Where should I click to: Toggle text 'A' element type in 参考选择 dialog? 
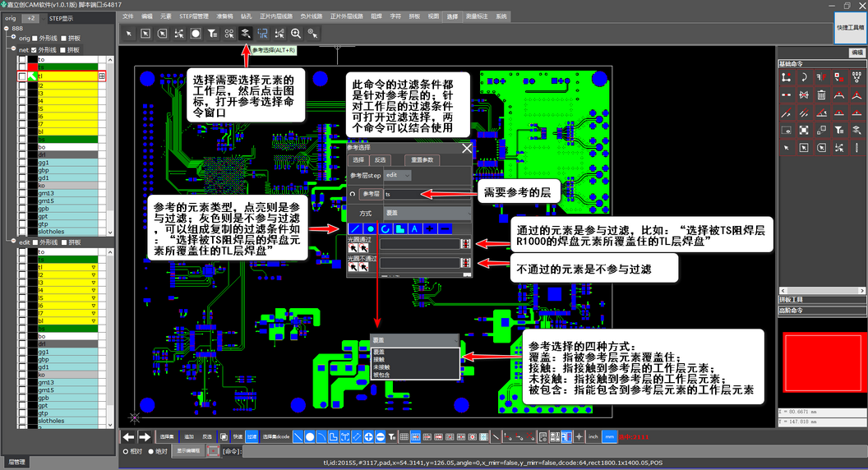pos(414,228)
